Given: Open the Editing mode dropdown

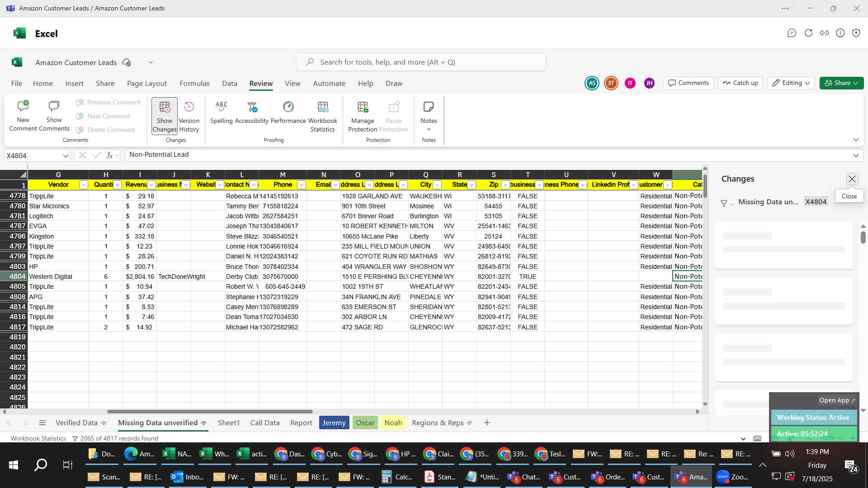Looking at the screenshot, I should (x=791, y=83).
